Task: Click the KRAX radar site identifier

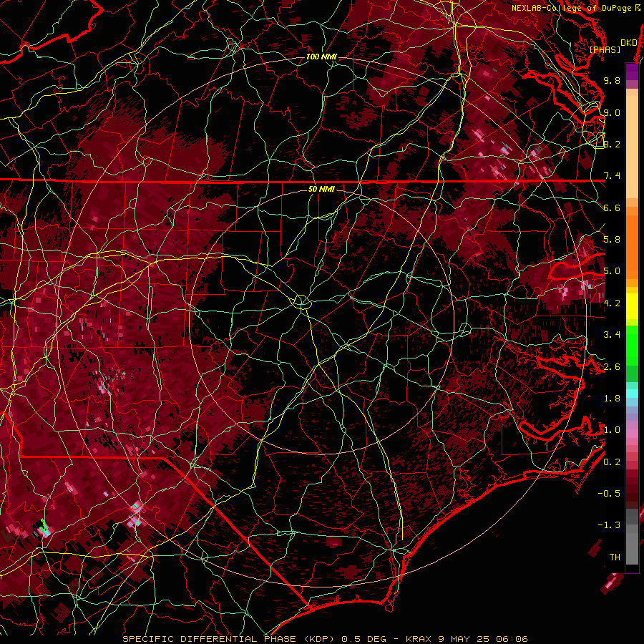Action: click(419, 639)
